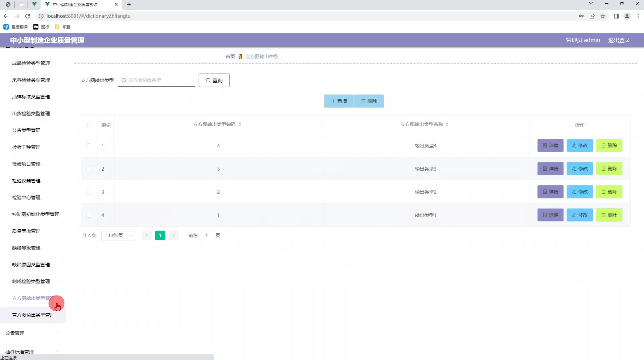
Task: Expand the 公告管理 sidebar menu
Action: click(x=32, y=333)
